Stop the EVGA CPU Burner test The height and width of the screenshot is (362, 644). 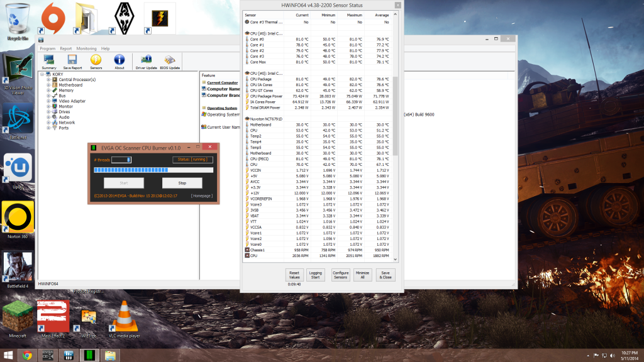point(182,183)
